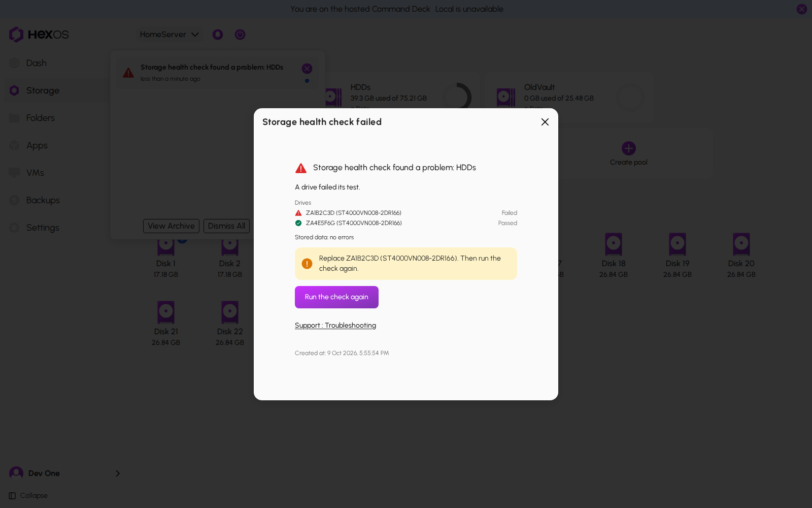Select the Disk 18 drive icon

click(x=614, y=244)
